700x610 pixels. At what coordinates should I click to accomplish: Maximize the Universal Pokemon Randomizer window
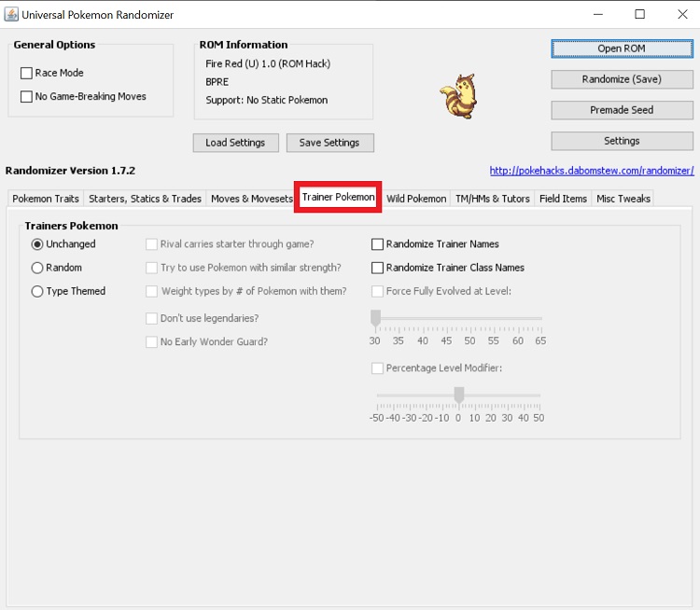coord(639,14)
